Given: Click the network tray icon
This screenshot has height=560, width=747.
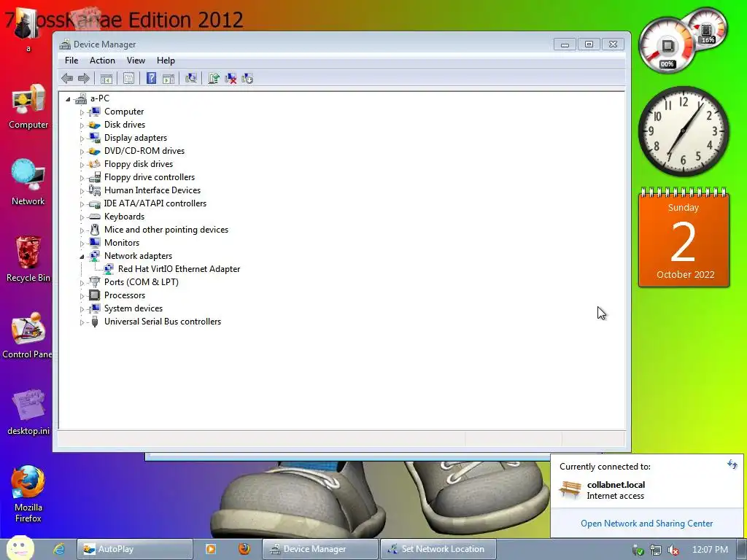Looking at the screenshot, I should pos(656,550).
